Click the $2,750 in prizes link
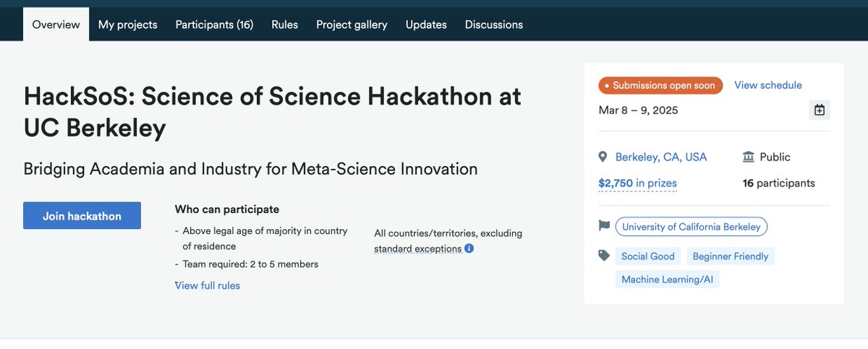Image resolution: width=868 pixels, height=349 pixels. click(638, 183)
